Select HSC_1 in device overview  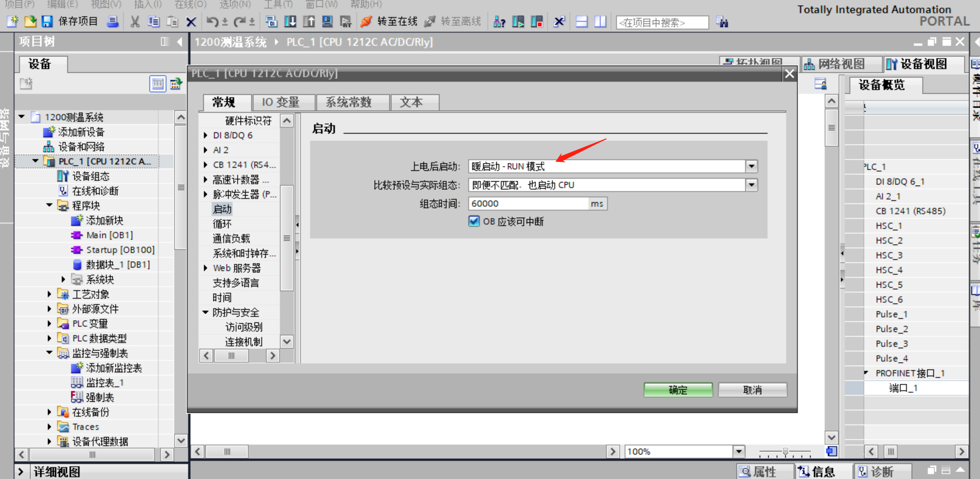(889, 226)
